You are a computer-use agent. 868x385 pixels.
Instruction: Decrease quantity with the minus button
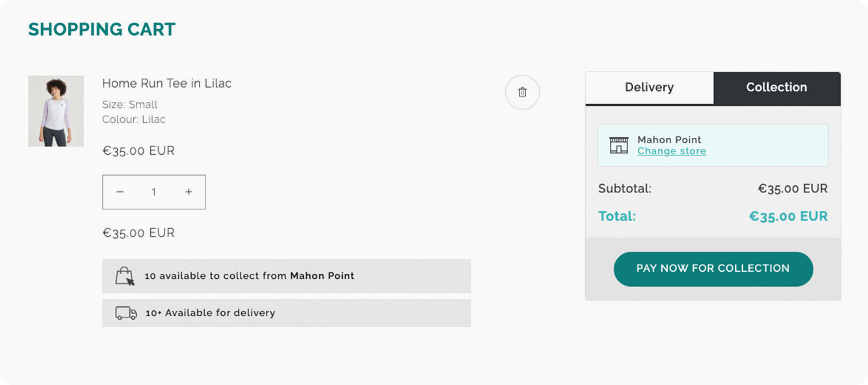pyautogui.click(x=120, y=192)
